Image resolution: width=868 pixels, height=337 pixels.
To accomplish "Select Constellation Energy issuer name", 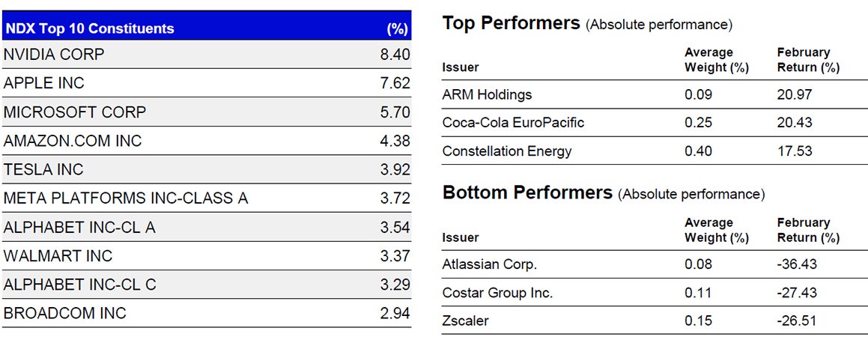I will pyautogui.click(x=507, y=151).
